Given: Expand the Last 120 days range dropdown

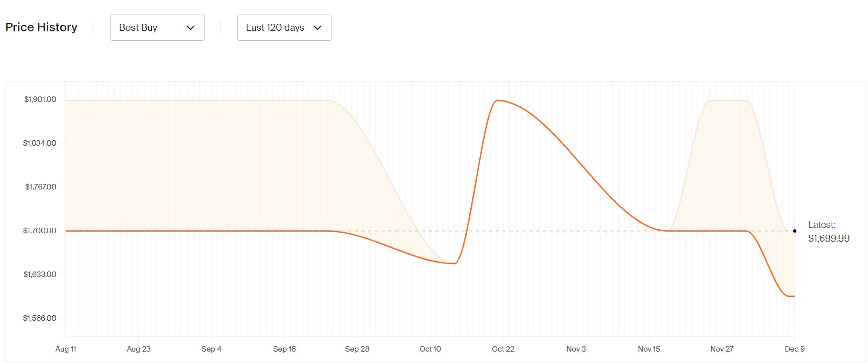Looking at the screenshot, I should [284, 27].
